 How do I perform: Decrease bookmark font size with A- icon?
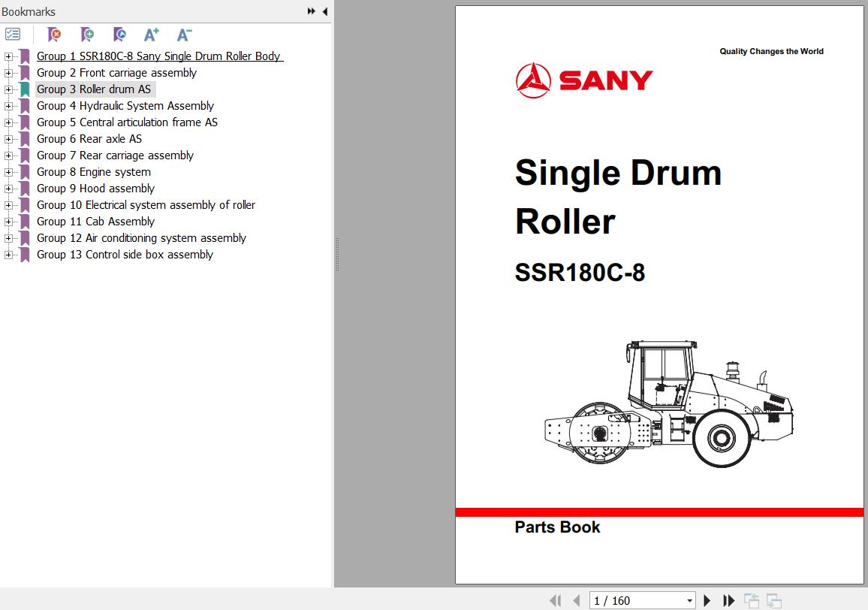pos(184,35)
